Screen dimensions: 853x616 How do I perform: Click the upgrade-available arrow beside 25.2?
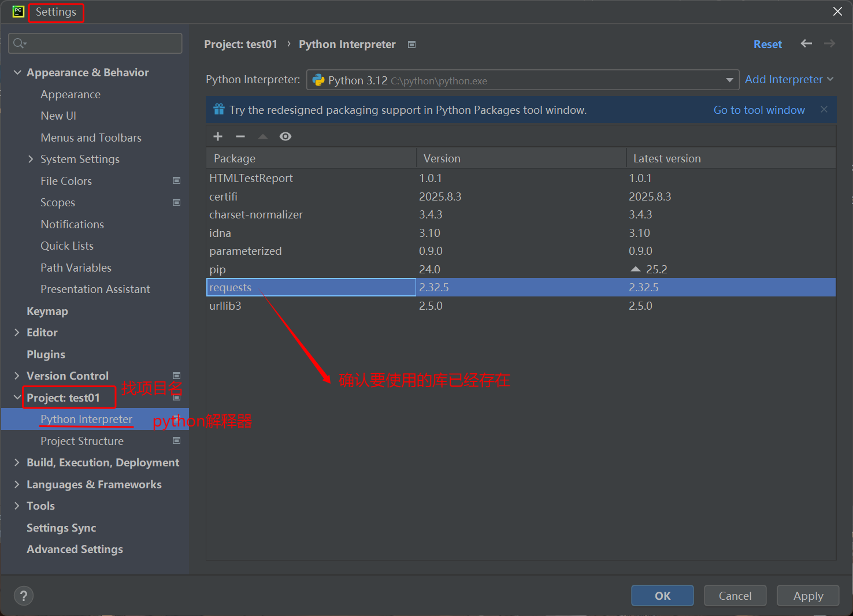click(x=636, y=269)
